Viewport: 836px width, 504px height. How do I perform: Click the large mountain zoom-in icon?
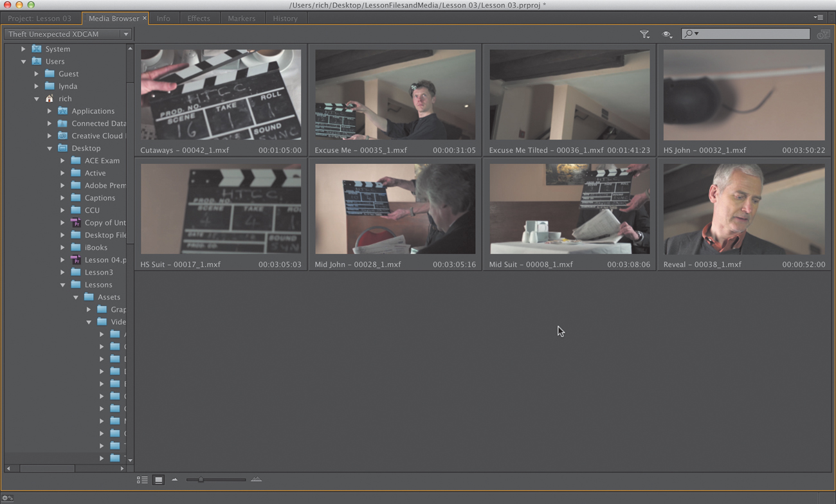[x=256, y=480]
